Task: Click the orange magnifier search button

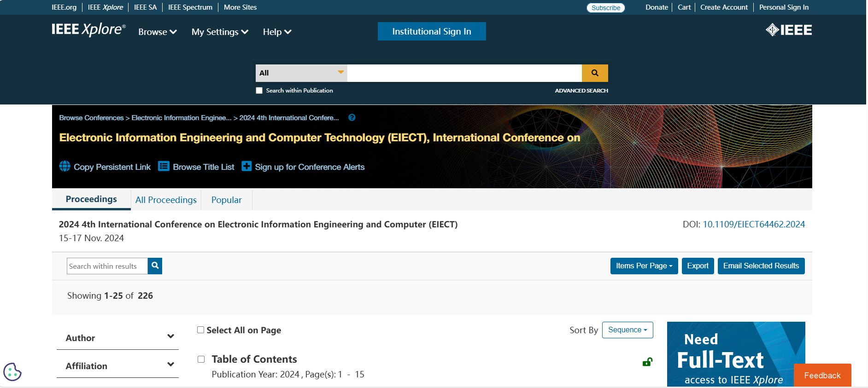Action: [595, 73]
